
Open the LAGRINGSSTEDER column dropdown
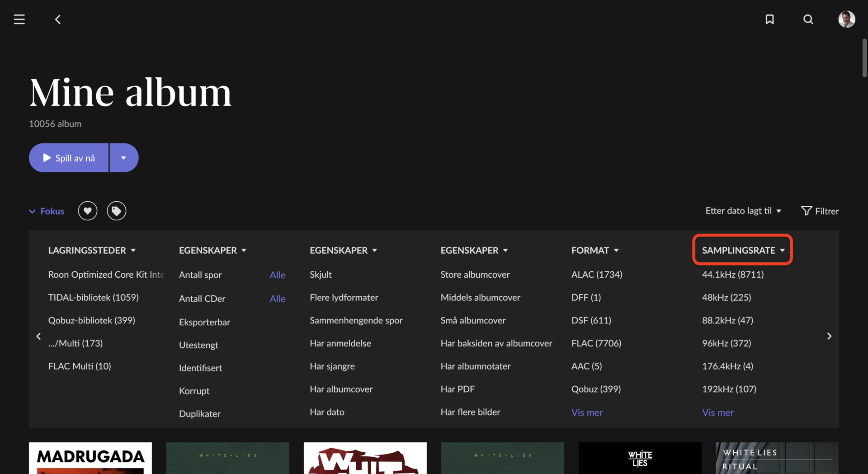(92, 250)
